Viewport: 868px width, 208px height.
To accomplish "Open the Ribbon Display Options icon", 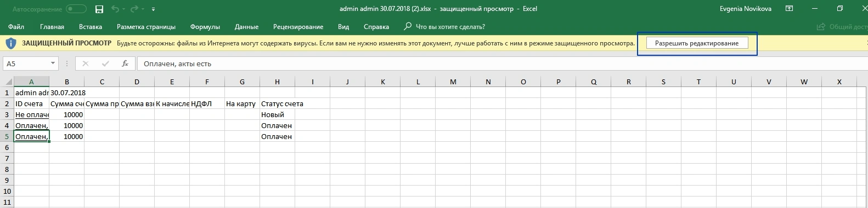I will pyautogui.click(x=789, y=9).
